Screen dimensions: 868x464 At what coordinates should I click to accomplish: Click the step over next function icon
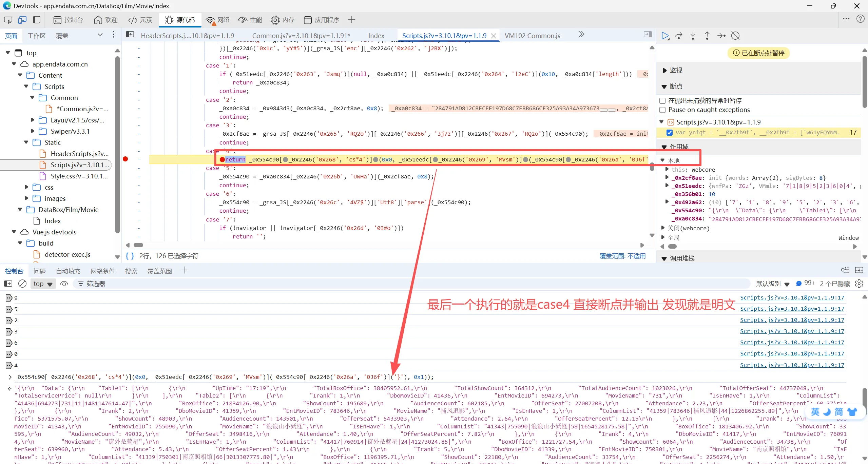pos(679,36)
